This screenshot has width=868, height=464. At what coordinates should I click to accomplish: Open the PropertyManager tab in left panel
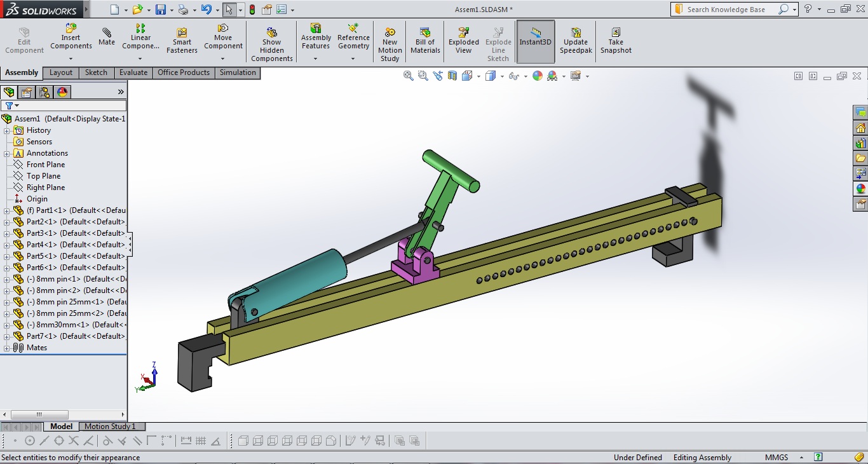tap(27, 92)
